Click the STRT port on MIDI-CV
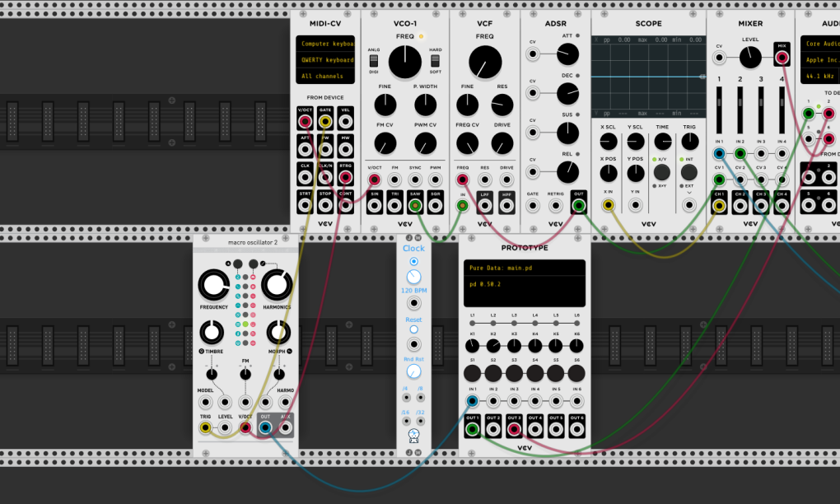 pos(305,205)
